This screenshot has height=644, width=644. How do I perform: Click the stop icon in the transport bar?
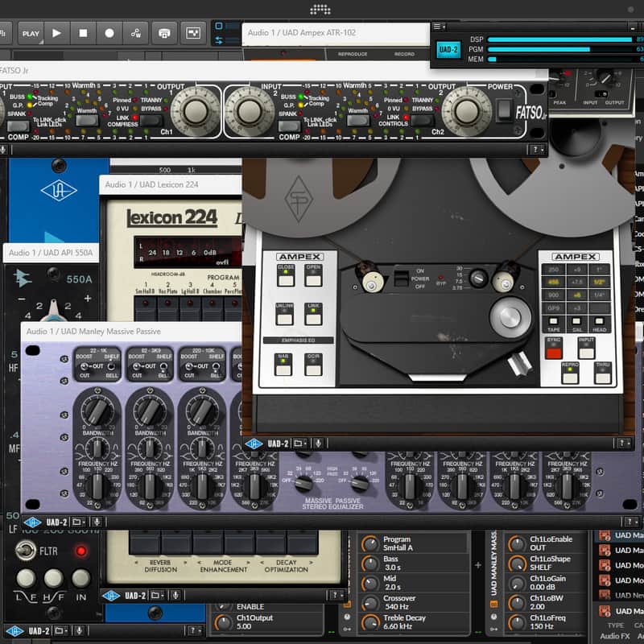click(x=82, y=31)
